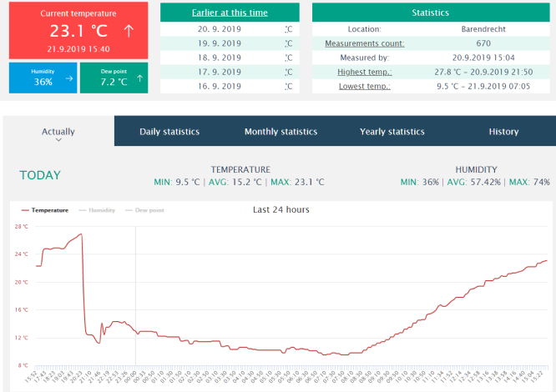Switch to the Daily statistics tab
The image size is (556, 392).
pyautogui.click(x=169, y=132)
